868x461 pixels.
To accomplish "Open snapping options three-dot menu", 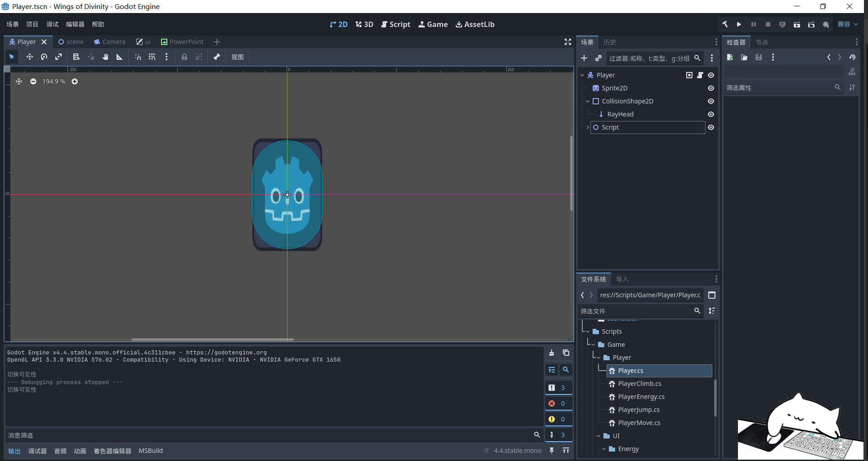I will [x=166, y=57].
